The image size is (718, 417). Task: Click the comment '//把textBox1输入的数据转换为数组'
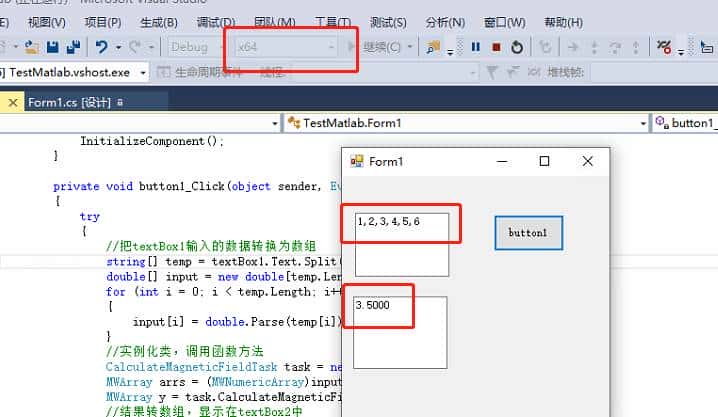(x=211, y=246)
